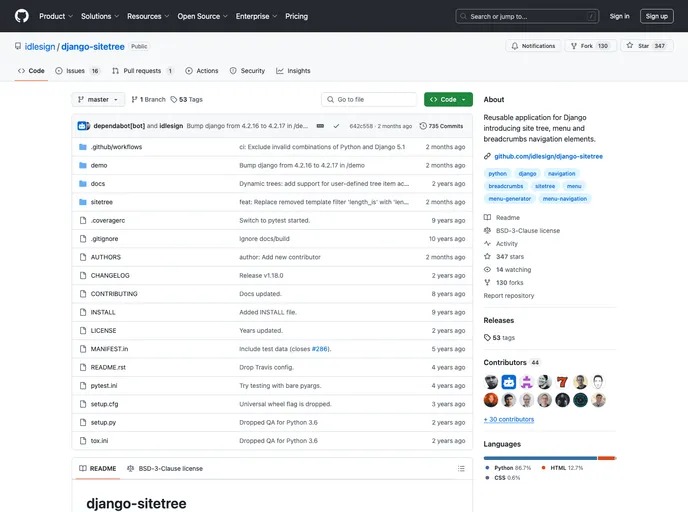Screen dimensions: 688x512
Task: Click the setup.cfg file icon
Action: (82, 404)
